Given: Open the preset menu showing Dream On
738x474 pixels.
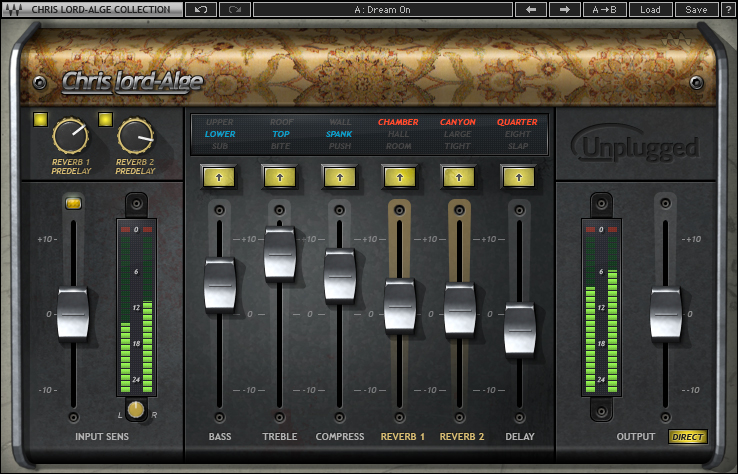Looking at the screenshot, I should click(x=381, y=9).
